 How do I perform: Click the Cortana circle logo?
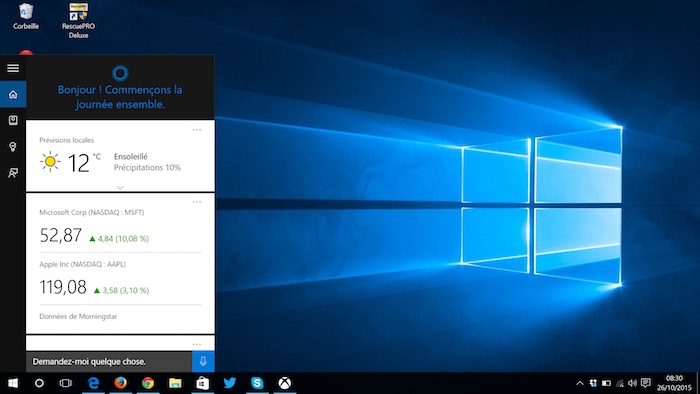pyautogui.click(x=120, y=73)
